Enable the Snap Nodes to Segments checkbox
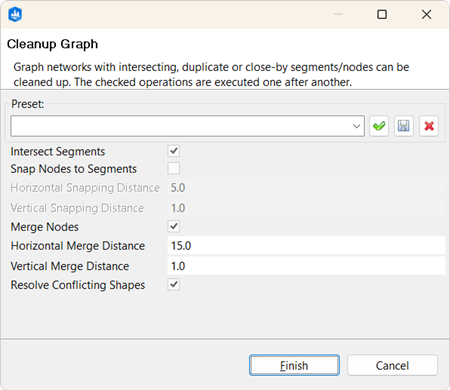Image resolution: width=450 pixels, height=390 pixels. pos(174,168)
